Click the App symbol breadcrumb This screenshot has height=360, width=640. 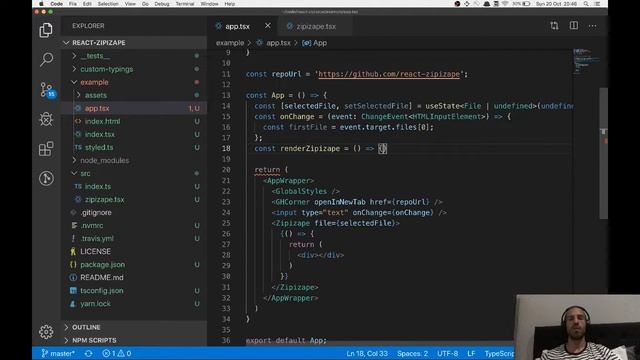tap(315, 43)
